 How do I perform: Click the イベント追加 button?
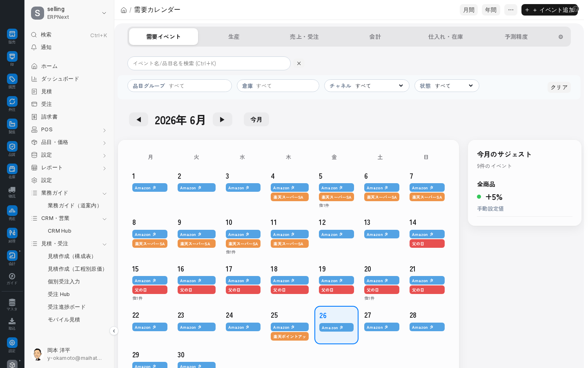point(550,10)
